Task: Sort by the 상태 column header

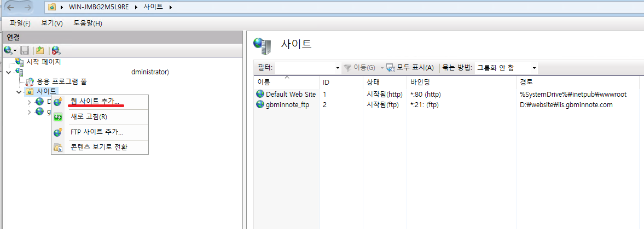Action: pyautogui.click(x=385, y=82)
